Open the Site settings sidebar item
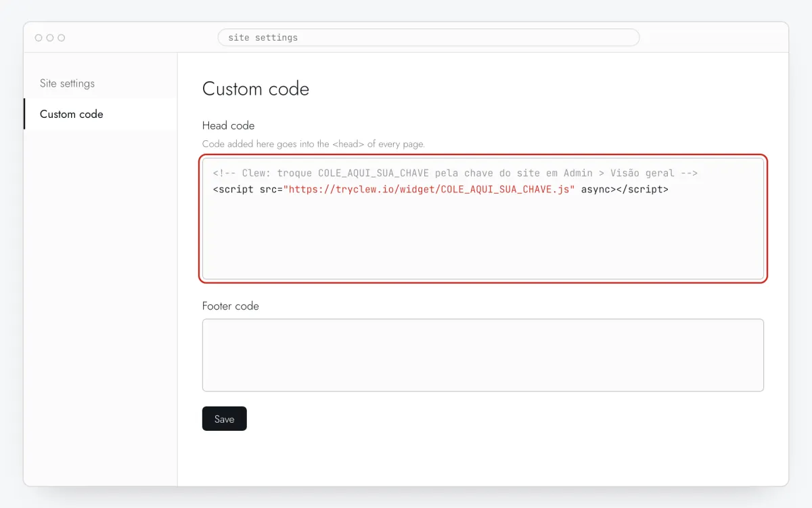Viewport: 812px width, 508px height. pos(100,83)
